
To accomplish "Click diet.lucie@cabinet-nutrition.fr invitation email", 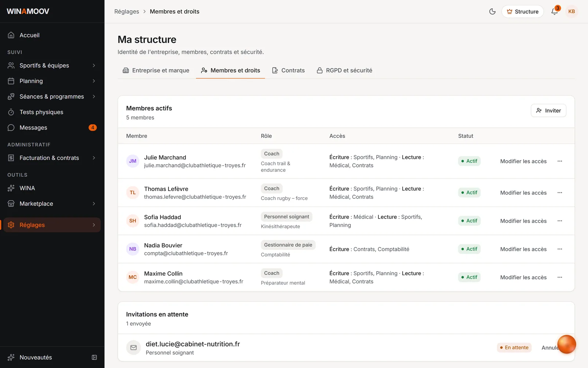I will click(x=193, y=344).
